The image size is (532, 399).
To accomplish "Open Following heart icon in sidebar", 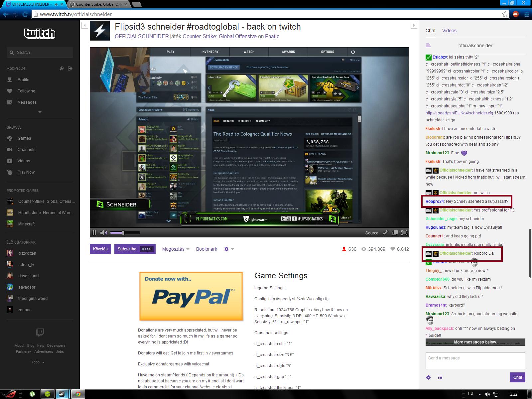I will [x=10, y=91].
